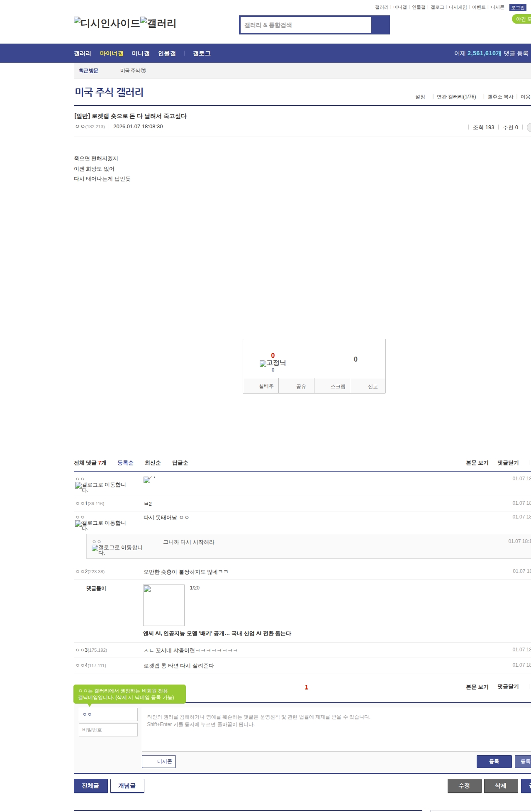Open the 디시콘 emoticon picker
Image resolution: width=531 pixels, height=812 pixels.
tap(159, 761)
